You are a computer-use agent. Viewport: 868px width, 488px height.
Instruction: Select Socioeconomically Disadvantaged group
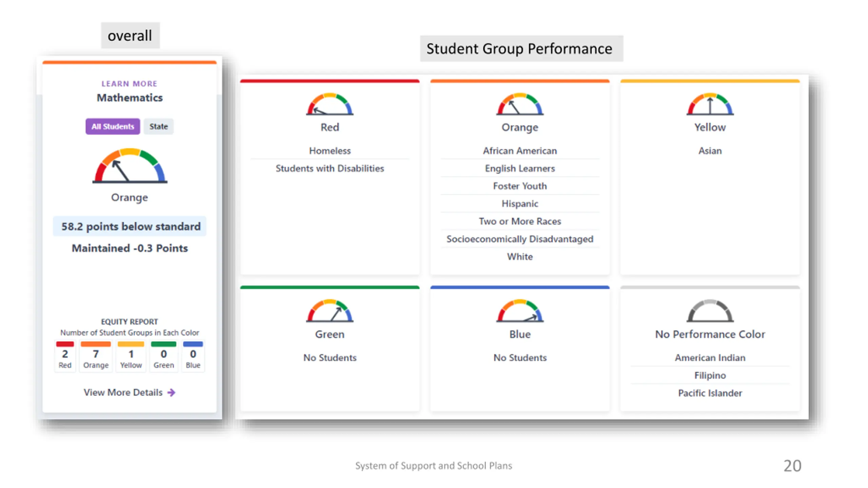(x=520, y=239)
